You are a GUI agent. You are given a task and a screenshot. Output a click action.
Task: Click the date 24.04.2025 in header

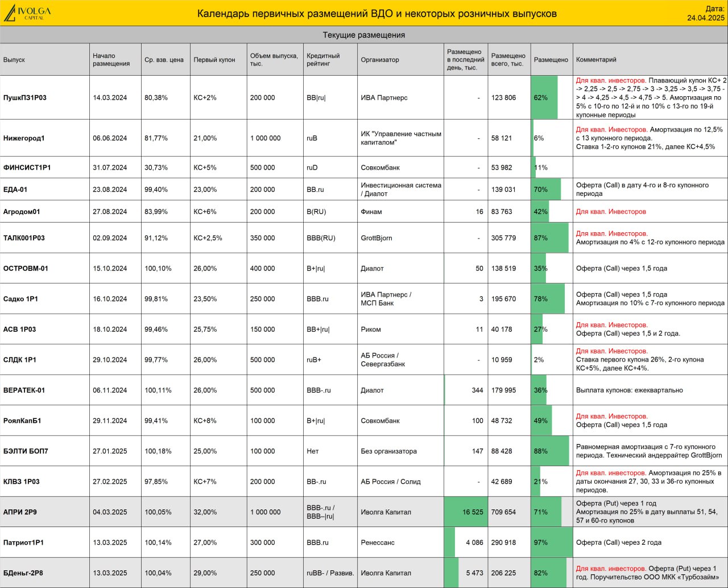[705, 18]
